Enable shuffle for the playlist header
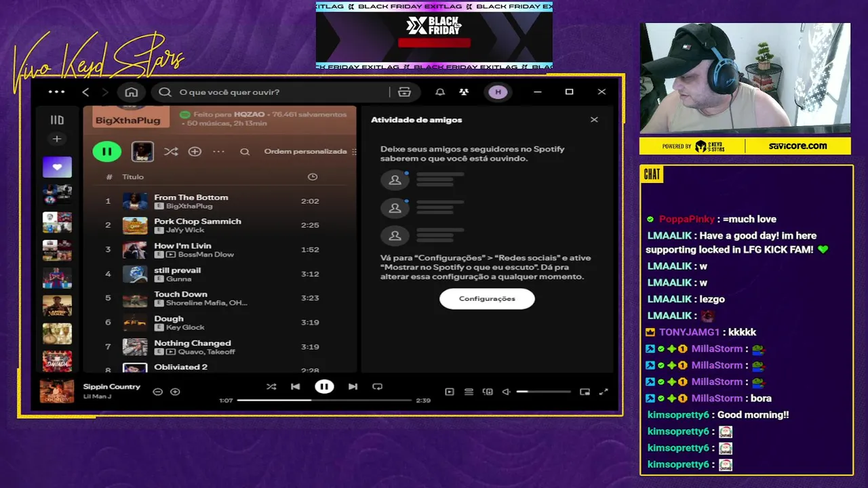Image resolution: width=868 pixels, height=488 pixels. [x=171, y=152]
